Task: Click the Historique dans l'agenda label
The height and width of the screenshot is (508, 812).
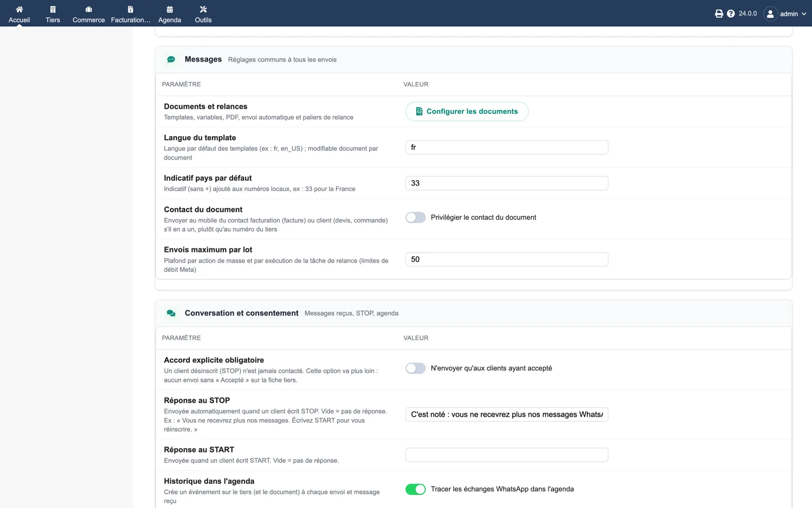Action: [209, 481]
